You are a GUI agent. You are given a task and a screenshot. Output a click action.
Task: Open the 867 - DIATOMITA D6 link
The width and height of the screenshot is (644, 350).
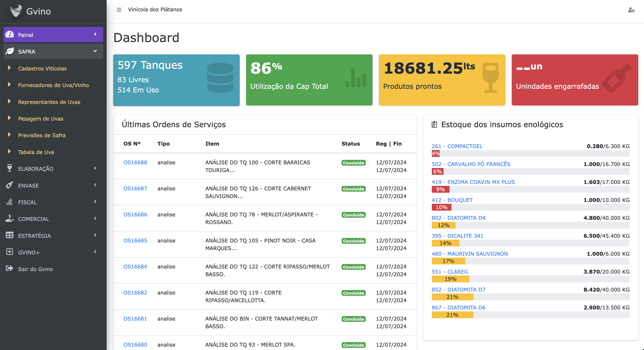458,308
